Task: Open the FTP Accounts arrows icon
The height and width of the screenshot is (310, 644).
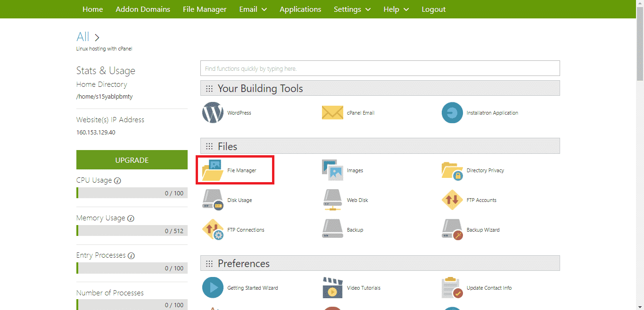Action: [x=452, y=200]
